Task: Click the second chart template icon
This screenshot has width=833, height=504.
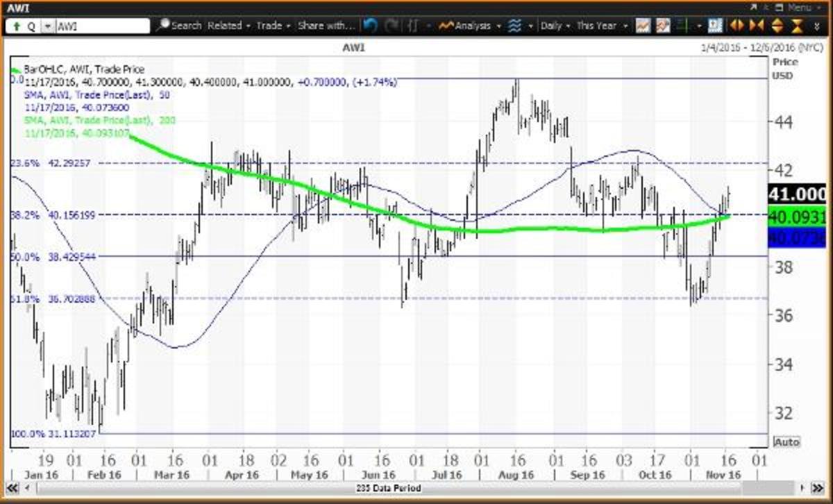Action: 663,26
